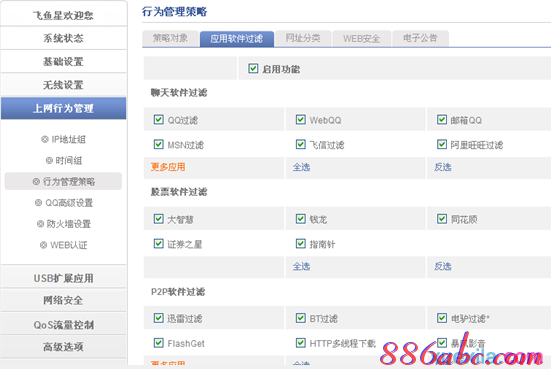Uncheck the BT过滤 checkbox
This screenshot has width=551, height=369.
[300, 318]
